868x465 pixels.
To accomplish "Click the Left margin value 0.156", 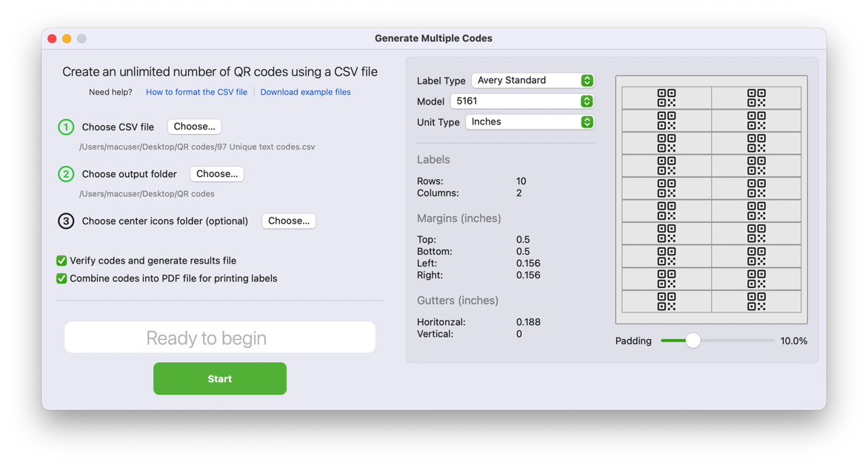I will pyautogui.click(x=528, y=264).
